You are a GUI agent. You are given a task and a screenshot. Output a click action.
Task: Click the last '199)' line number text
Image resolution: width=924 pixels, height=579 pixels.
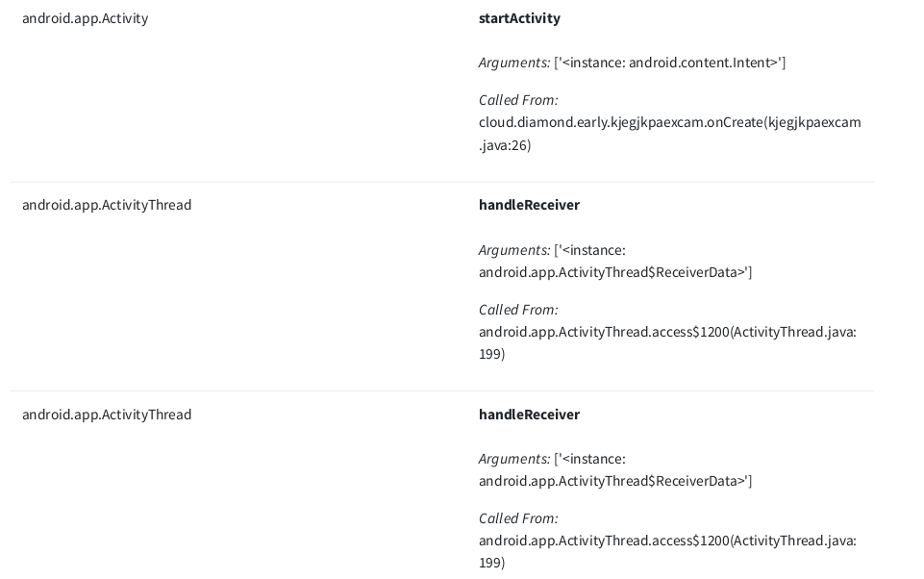pos(491,563)
